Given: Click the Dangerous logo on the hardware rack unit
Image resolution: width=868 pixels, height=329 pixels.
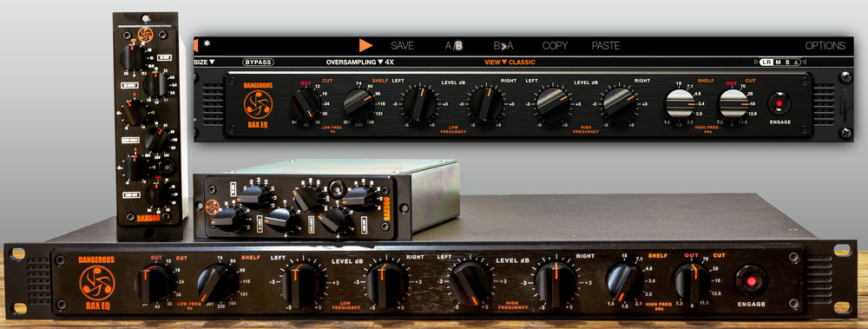Looking at the screenshot, I should 97,282.
